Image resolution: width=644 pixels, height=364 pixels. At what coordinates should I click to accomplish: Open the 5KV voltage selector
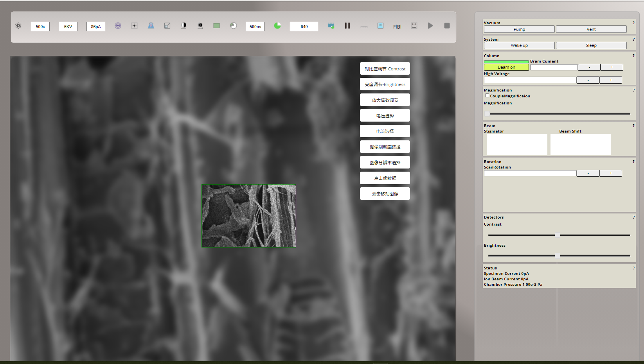pos(68,27)
